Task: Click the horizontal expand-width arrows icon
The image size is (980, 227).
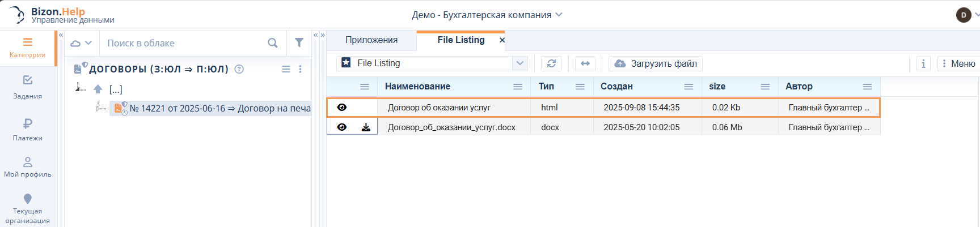Action: pyautogui.click(x=585, y=63)
